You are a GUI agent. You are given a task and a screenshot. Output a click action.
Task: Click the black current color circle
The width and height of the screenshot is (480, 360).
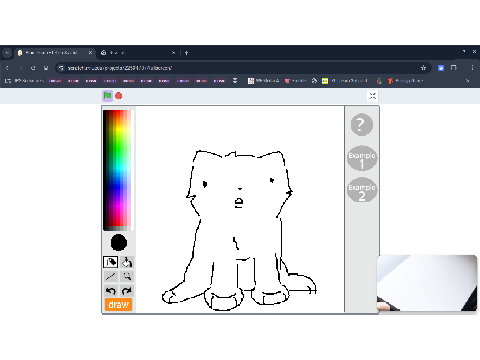(119, 242)
